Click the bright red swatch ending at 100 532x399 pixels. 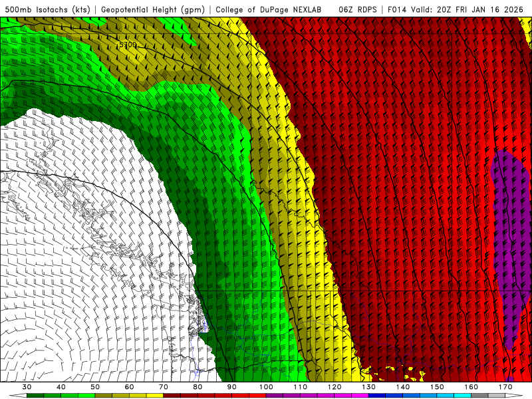[x=257, y=396]
